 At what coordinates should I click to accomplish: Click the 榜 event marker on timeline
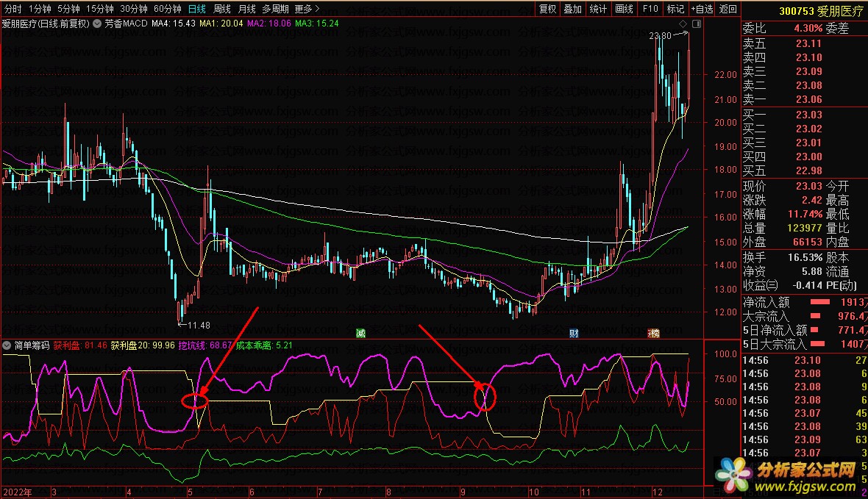pos(654,333)
